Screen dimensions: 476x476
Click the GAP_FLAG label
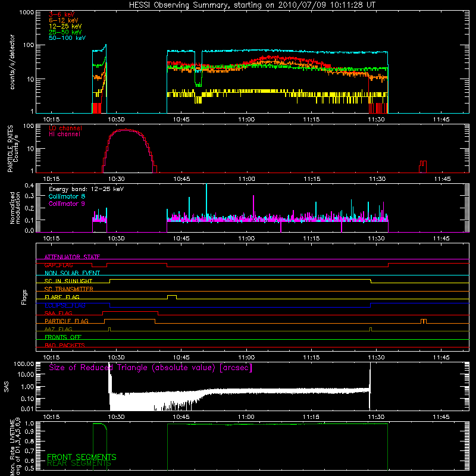[58, 265]
